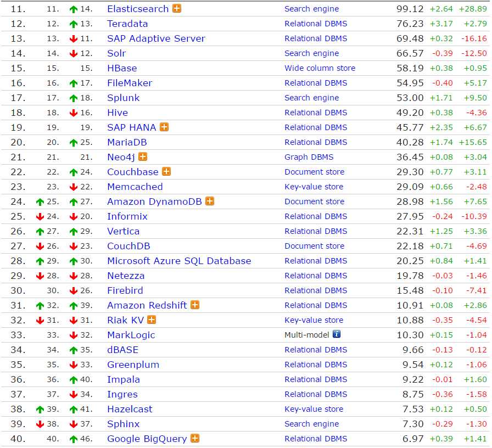Click the plus icon beside Amazon DynamoDB
The image size is (492, 448).
(210, 201)
